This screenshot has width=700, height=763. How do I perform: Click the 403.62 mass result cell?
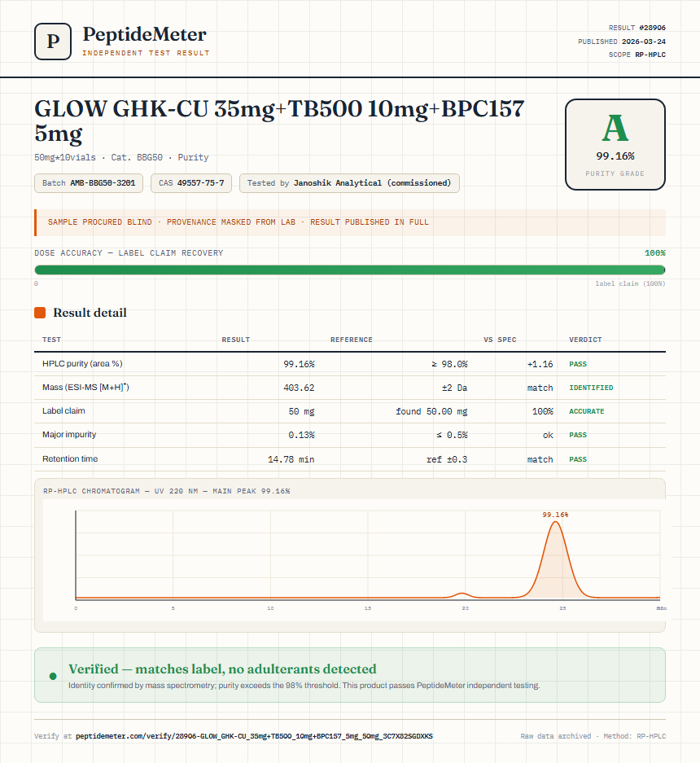[299, 388]
